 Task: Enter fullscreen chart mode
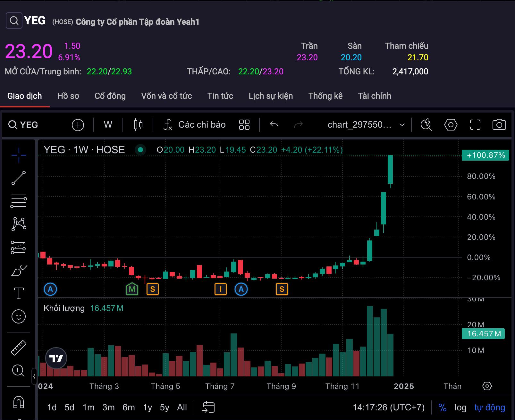pos(475,125)
